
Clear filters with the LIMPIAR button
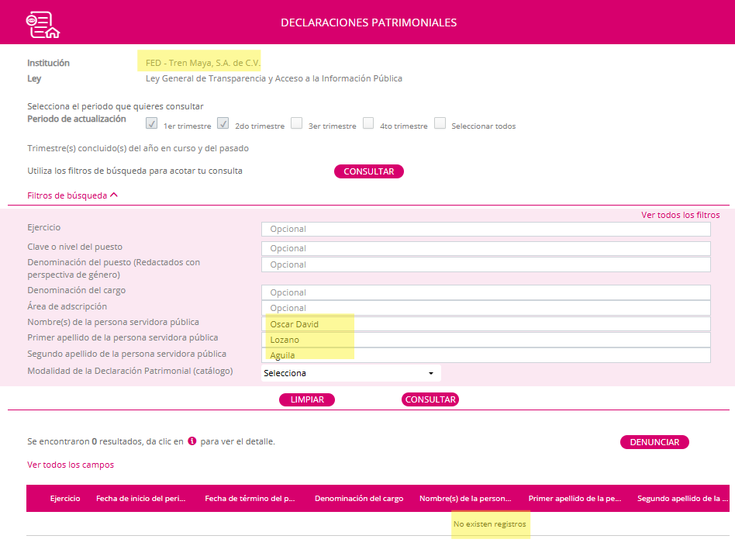[x=307, y=399]
